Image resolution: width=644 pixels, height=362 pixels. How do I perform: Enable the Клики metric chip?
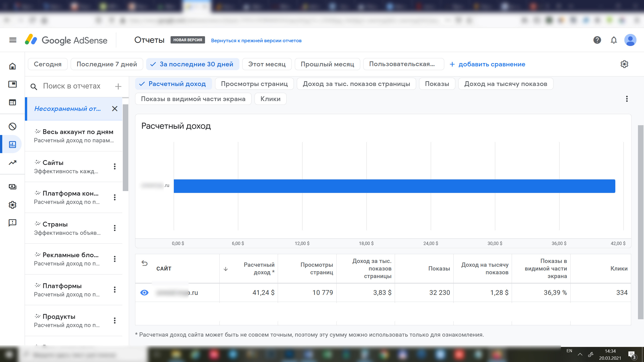[x=270, y=99]
